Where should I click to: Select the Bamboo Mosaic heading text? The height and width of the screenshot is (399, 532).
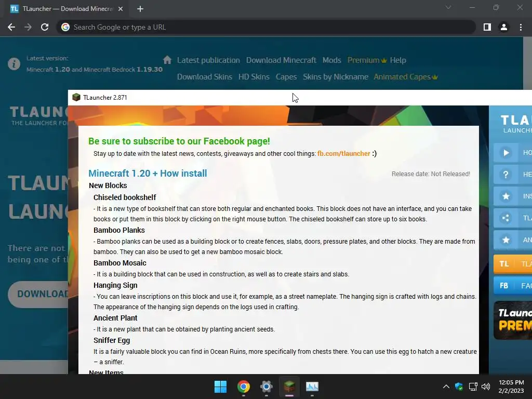pyautogui.click(x=120, y=263)
